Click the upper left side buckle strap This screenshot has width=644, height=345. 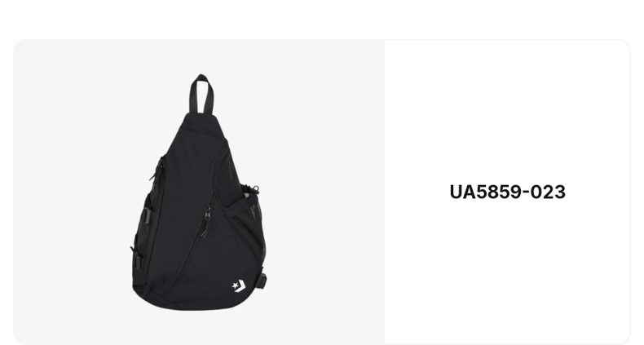pyautogui.click(x=147, y=215)
